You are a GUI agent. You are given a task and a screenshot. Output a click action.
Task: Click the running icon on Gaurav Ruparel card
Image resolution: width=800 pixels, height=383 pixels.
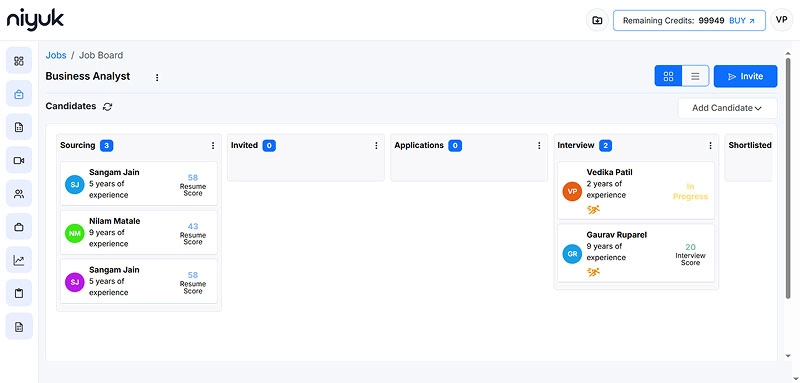[593, 272]
